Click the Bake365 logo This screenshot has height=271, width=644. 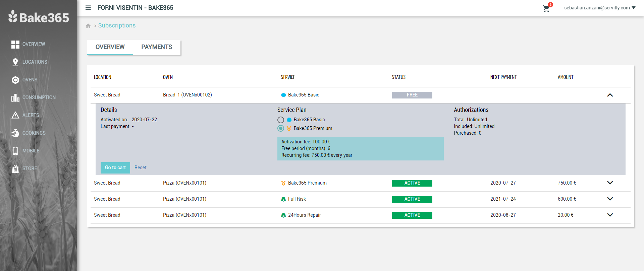pos(39,17)
